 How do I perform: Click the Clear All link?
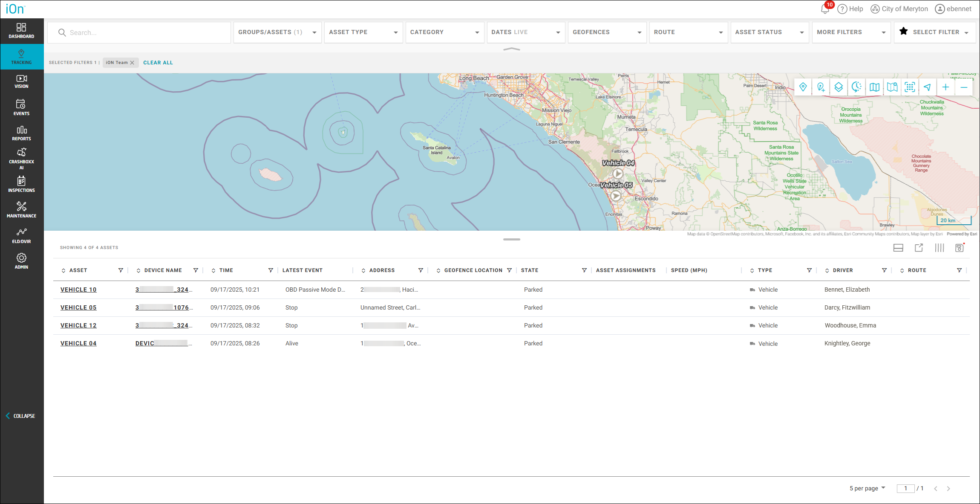158,63
